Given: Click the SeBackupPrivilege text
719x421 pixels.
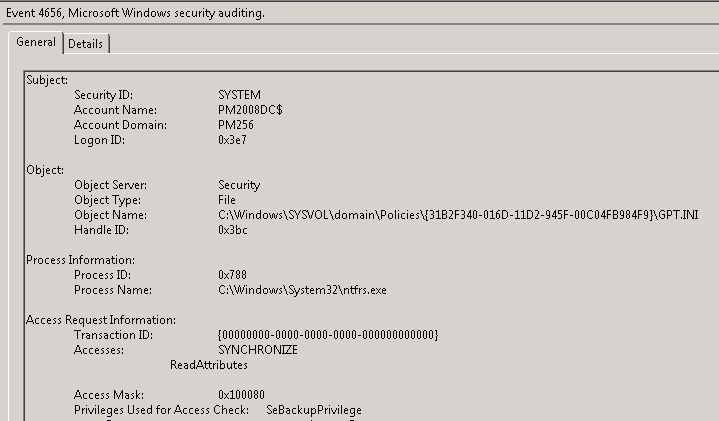Looking at the screenshot, I should pyautogui.click(x=314, y=410).
